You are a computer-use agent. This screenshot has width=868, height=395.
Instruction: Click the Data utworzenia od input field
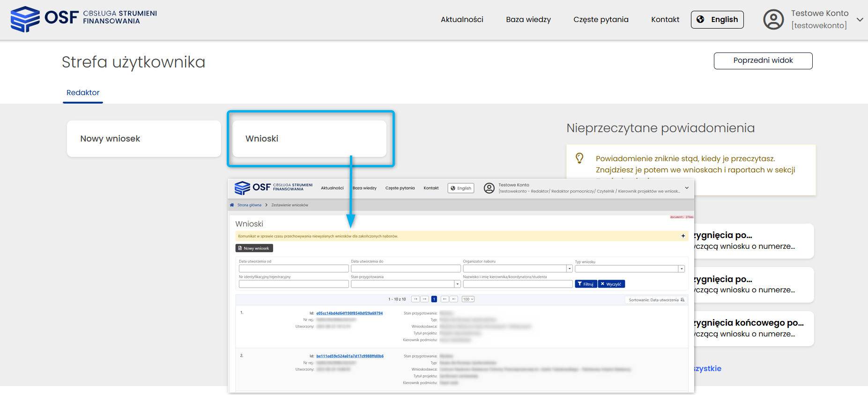(x=293, y=269)
